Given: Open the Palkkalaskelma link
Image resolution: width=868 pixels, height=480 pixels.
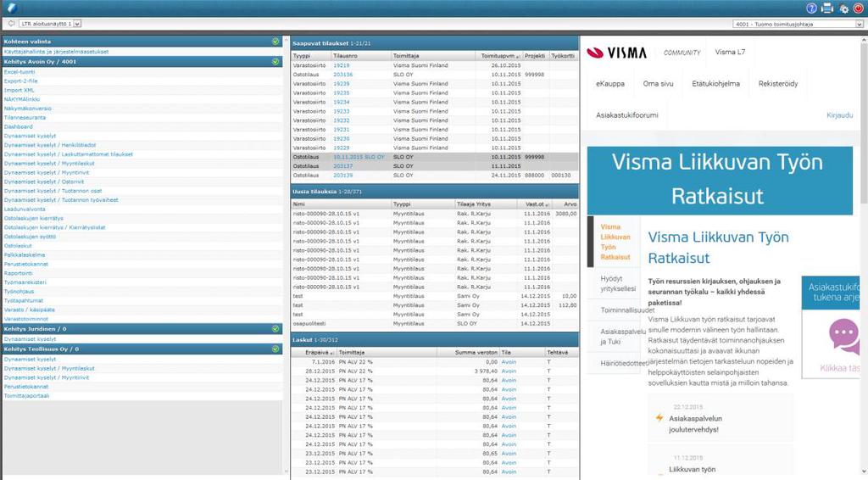Looking at the screenshot, I should (25, 255).
